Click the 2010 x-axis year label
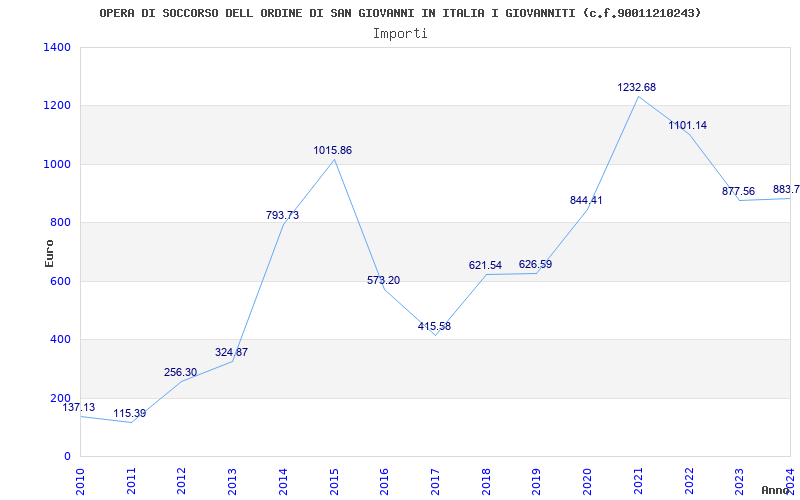This screenshot has height=500, width=800. (80, 482)
